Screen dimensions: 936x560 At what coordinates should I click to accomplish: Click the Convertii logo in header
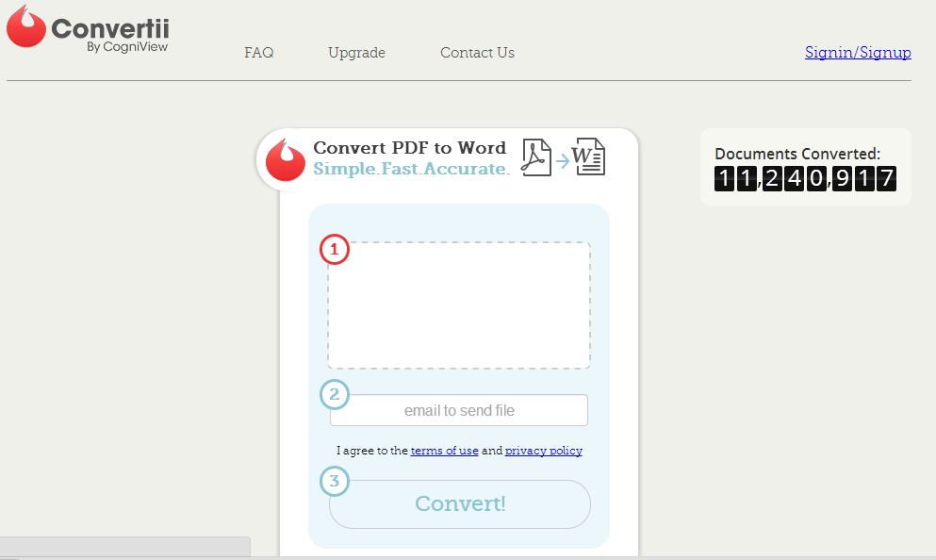tap(88, 28)
